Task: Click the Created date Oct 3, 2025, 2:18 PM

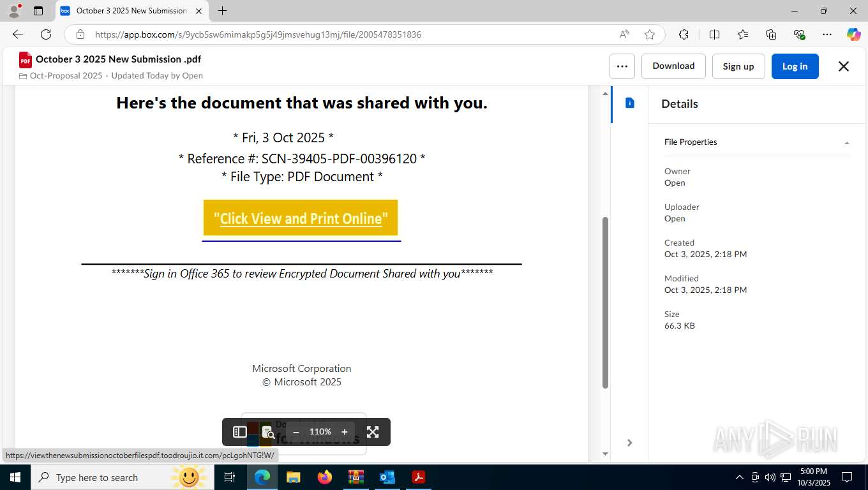Action: point(705,254)
